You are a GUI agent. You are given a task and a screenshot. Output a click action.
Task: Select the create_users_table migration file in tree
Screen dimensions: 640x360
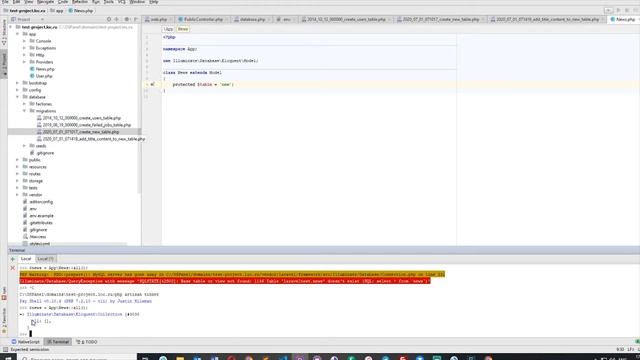tap(79, 118)
